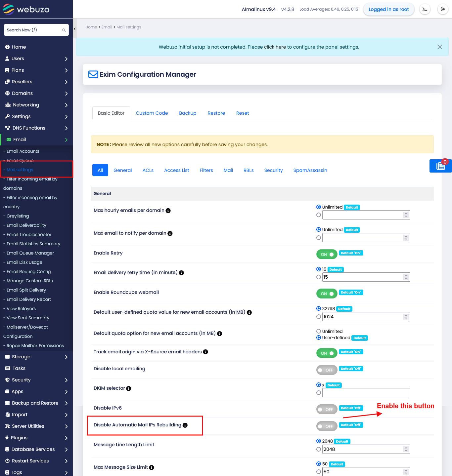Select custom value radio for Max hourly emails
Screen dimensions: 452x476
[319, 215]
